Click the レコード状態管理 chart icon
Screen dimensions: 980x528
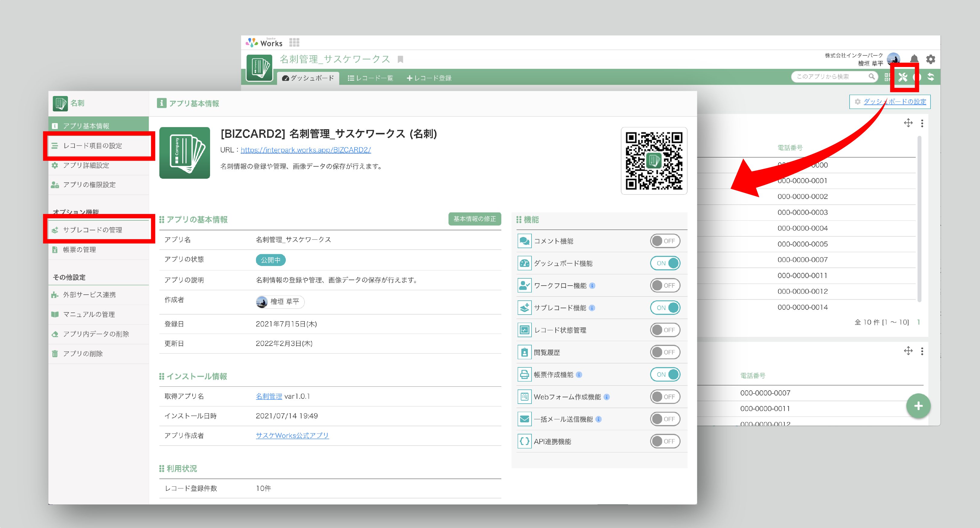click(524, 330)
